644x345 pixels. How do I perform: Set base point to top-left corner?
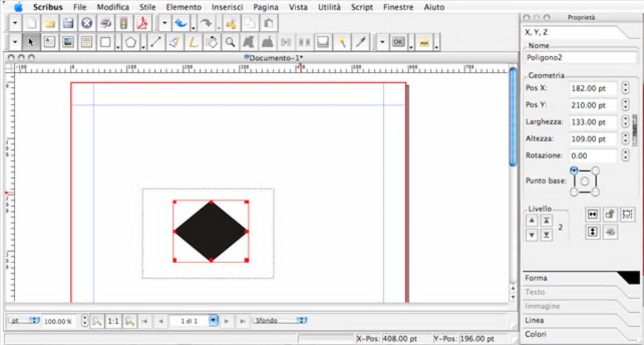tap(574, 170)
